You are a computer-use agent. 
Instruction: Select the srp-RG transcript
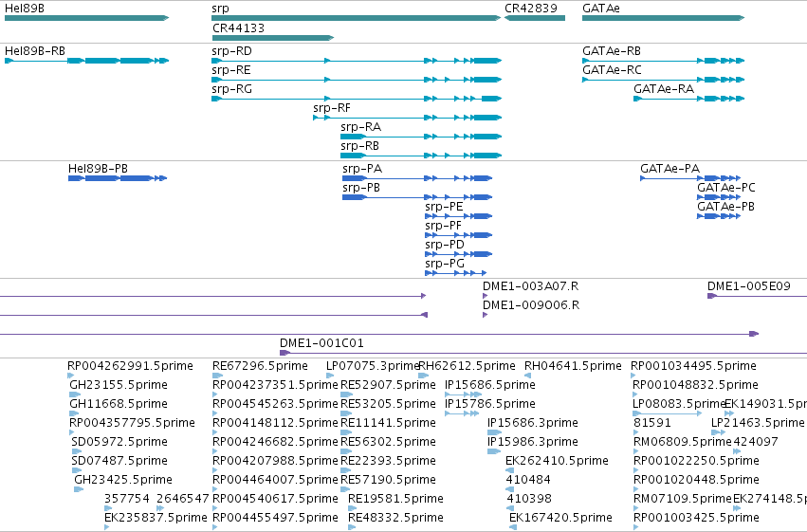coord(357,99)
